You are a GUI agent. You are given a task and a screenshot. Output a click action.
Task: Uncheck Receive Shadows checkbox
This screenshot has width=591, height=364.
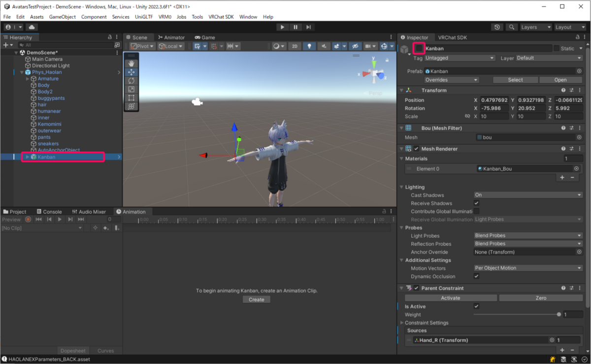coord(476,203)
